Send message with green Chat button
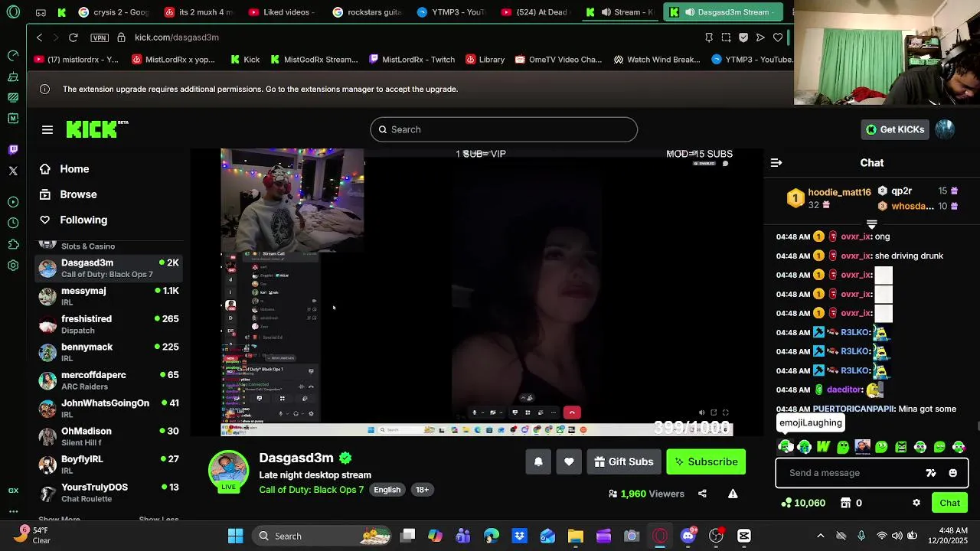980x551 pixels. 950,503
